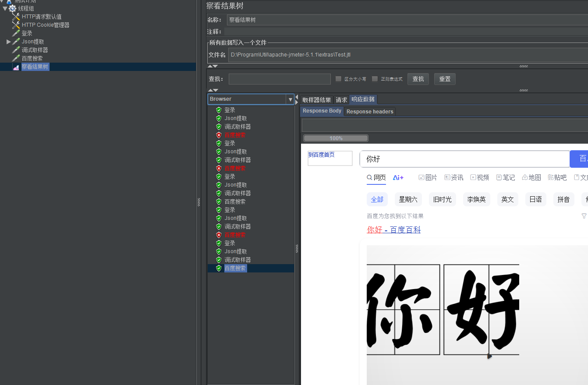Open the Browser view mode dropdown
This screenshot has width=588, height=385.
(290, 99)
